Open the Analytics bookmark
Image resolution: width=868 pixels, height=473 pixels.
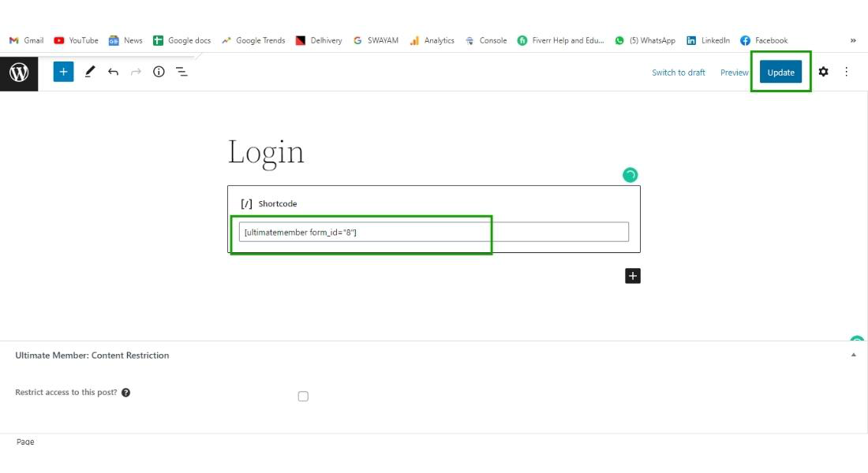432,40
